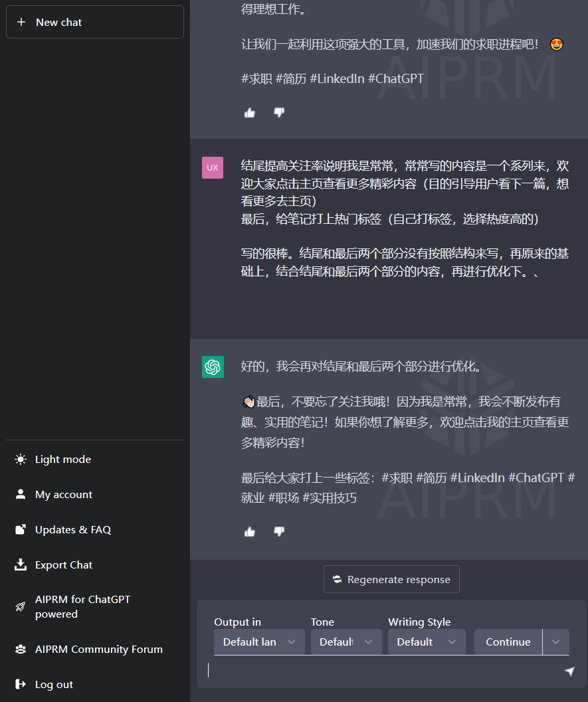Click the UX user avatar badge

click(x=213, y=167)
